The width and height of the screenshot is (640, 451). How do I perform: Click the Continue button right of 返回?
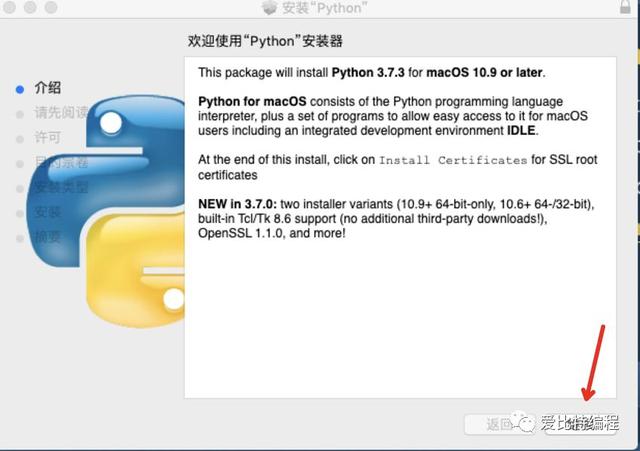point(581,424)
